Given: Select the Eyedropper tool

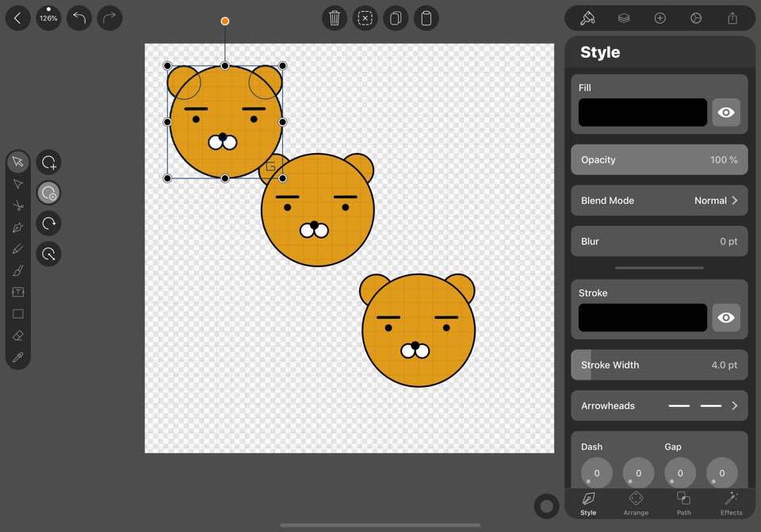Looking at the screenshot, I should pyautogui.click(x=18, y=358).
